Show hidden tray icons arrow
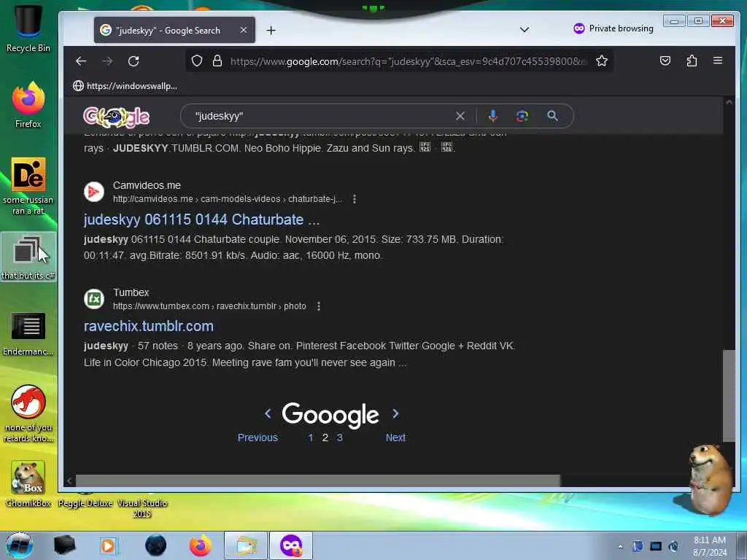 (x=620, y=546)
